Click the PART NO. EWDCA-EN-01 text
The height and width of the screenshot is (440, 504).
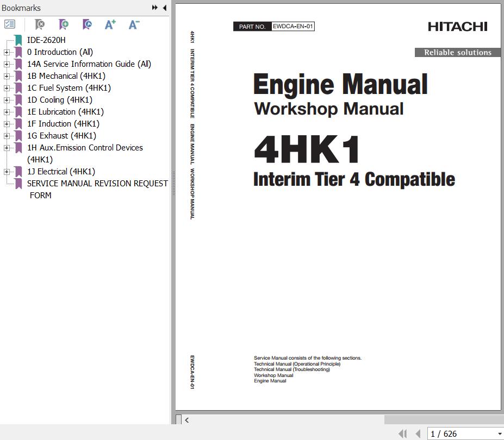pyautogui.click(x=274, y=26)
